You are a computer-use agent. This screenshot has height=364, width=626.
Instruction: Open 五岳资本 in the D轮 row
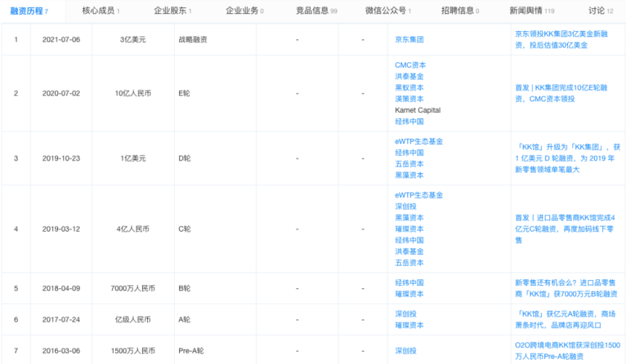click(x=409, y=163)
